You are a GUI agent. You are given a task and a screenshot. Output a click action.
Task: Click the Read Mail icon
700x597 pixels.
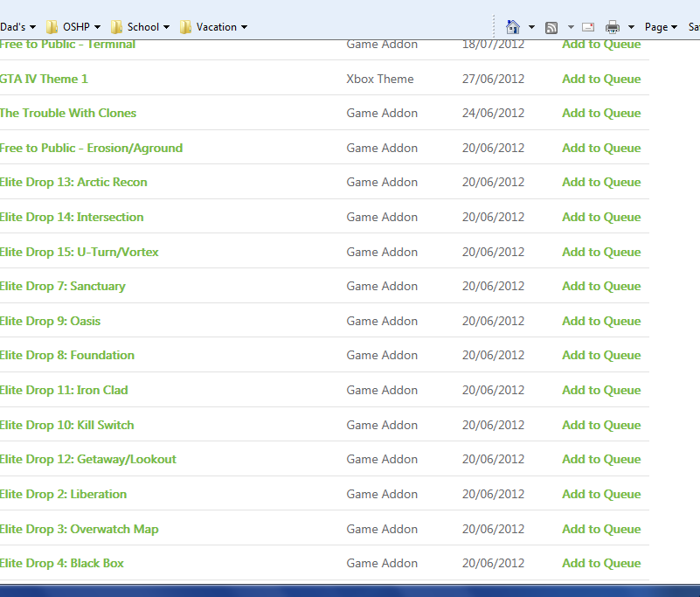(x=588, y=27)
